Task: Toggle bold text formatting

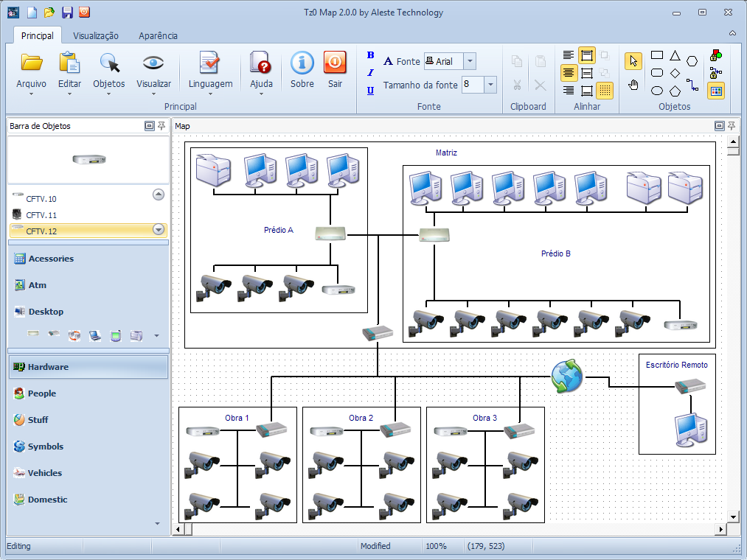Action: click(369, 55)
